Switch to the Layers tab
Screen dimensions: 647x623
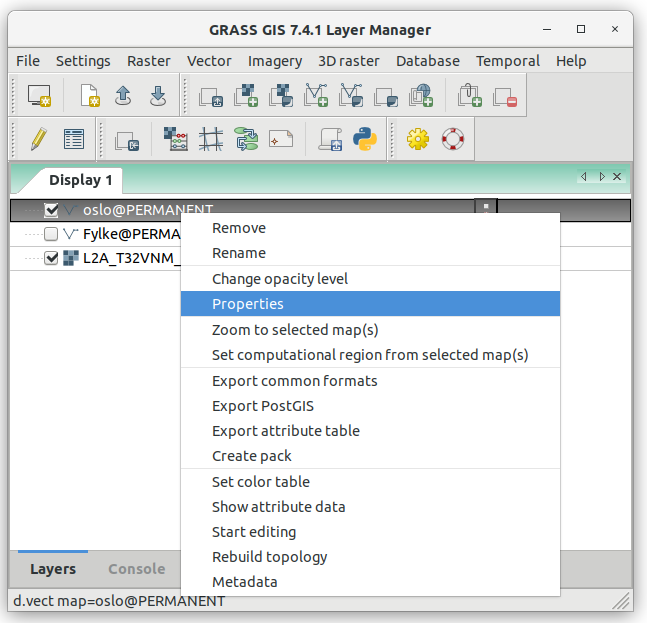click(53, 569)
